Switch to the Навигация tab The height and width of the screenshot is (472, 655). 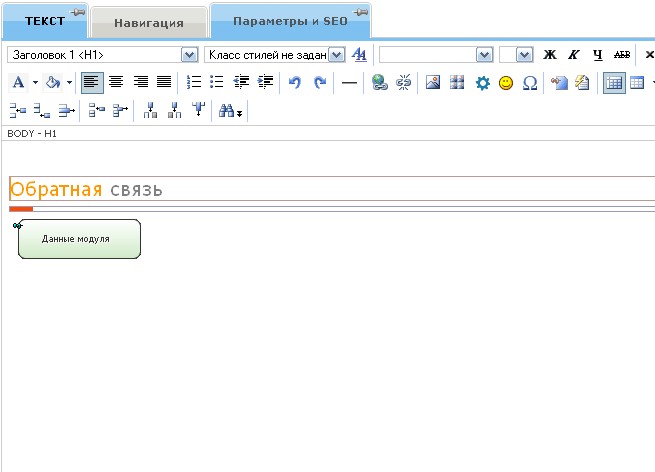(x=148, y=21)
